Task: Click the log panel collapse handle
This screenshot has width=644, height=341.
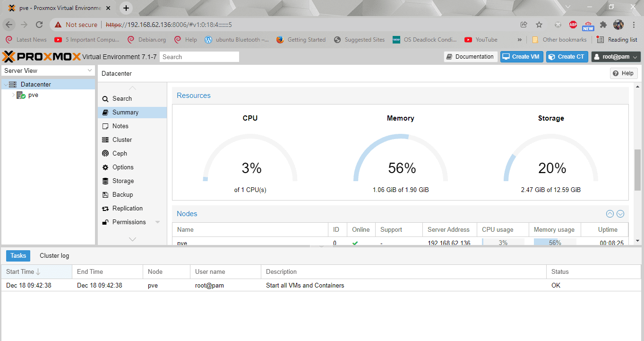Action: 321,246
